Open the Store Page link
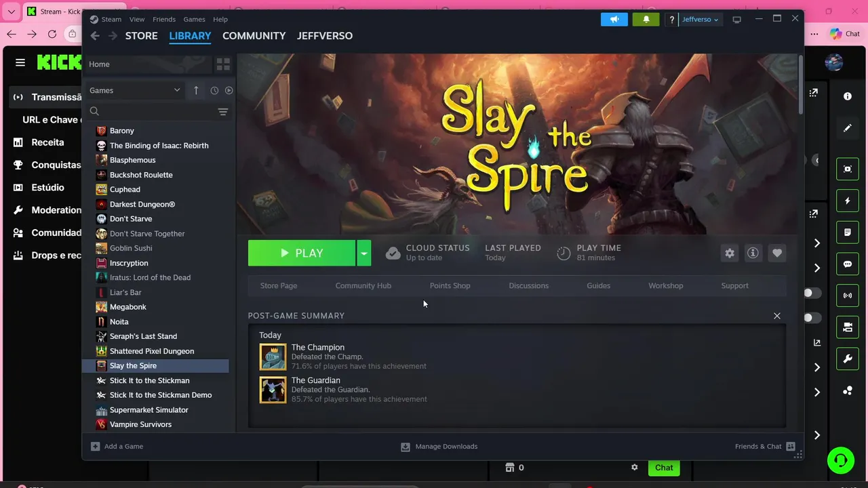 pyautogui.click(x=279, y=285)
